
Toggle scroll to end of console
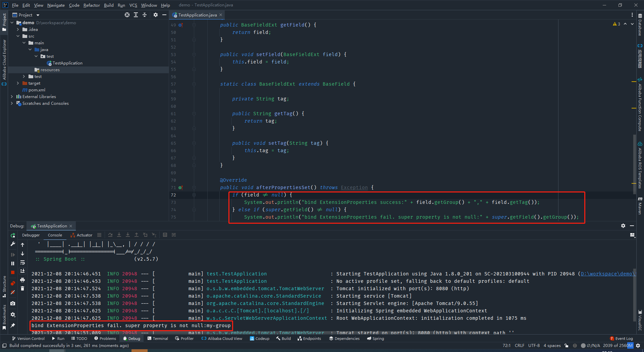(22, 271)
